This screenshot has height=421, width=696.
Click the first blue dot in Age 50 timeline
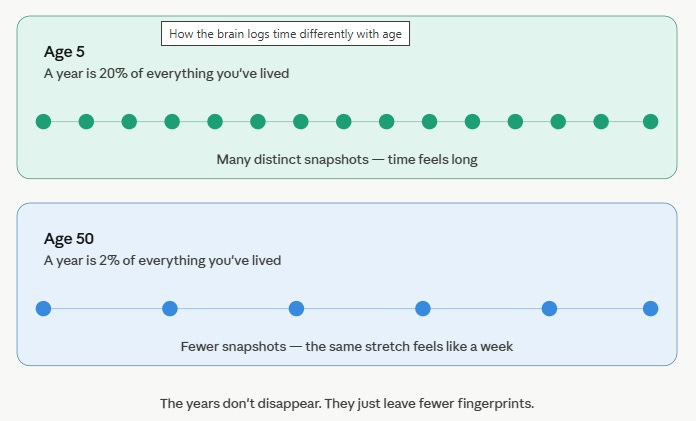(44, 308)
